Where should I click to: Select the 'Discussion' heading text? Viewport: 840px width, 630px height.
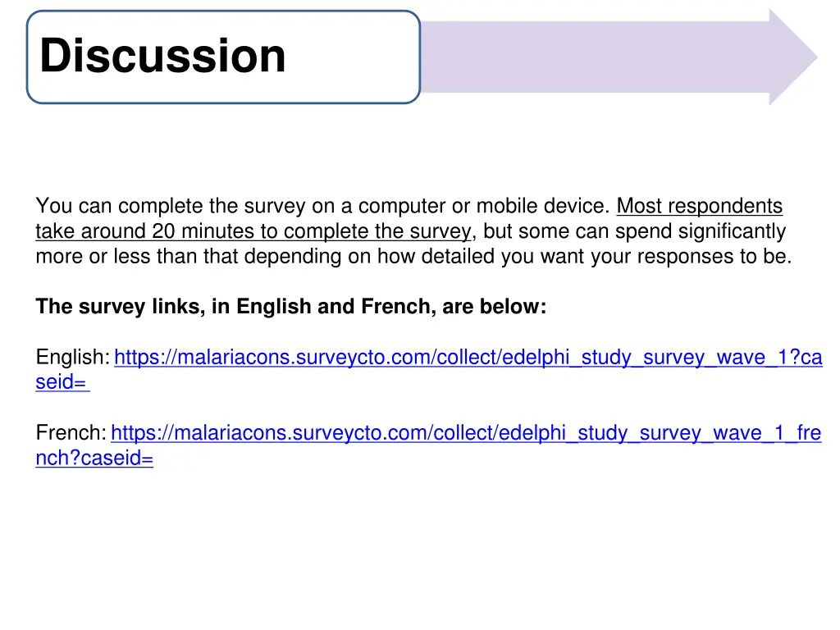coord(163,55)
